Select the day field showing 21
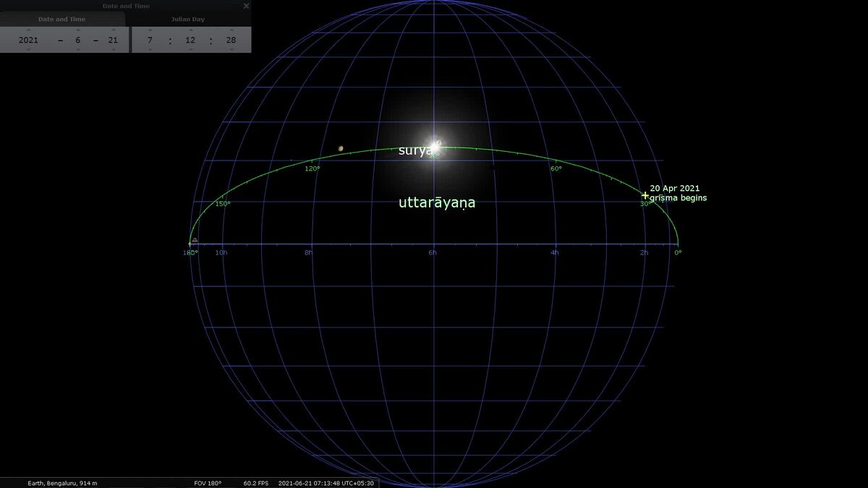 pyautogui.click(x=113, y=40)
